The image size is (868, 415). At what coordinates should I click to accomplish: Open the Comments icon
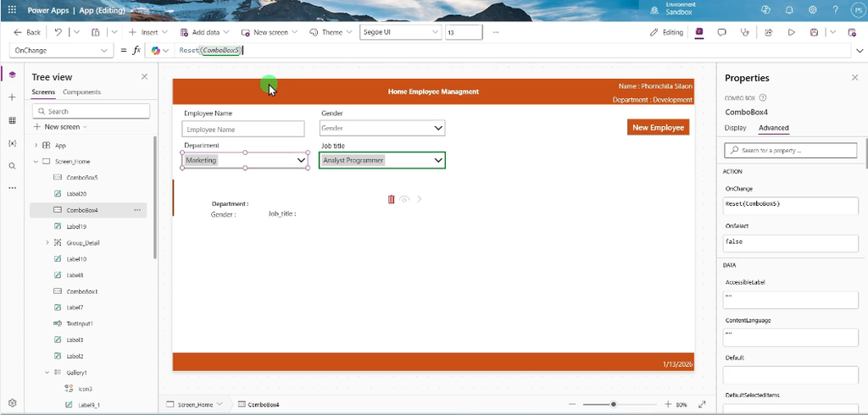[x=722, y=33]
